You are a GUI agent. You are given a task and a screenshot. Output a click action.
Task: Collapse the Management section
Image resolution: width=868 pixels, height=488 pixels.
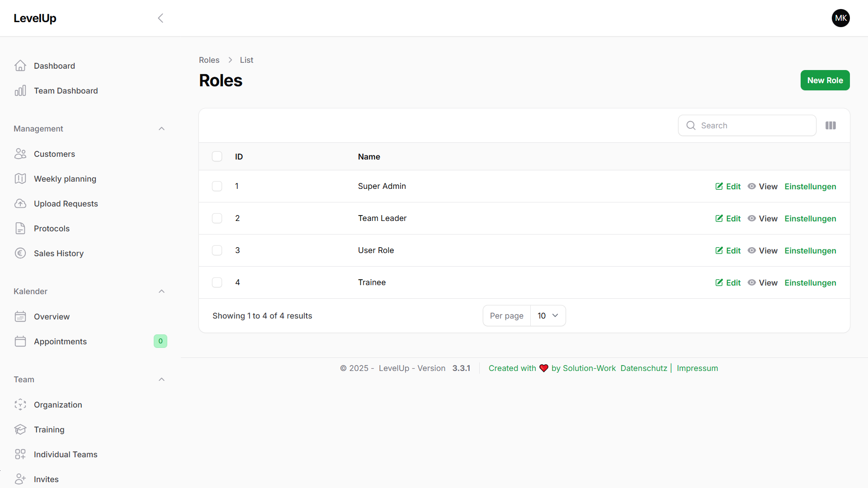(161, 129)
